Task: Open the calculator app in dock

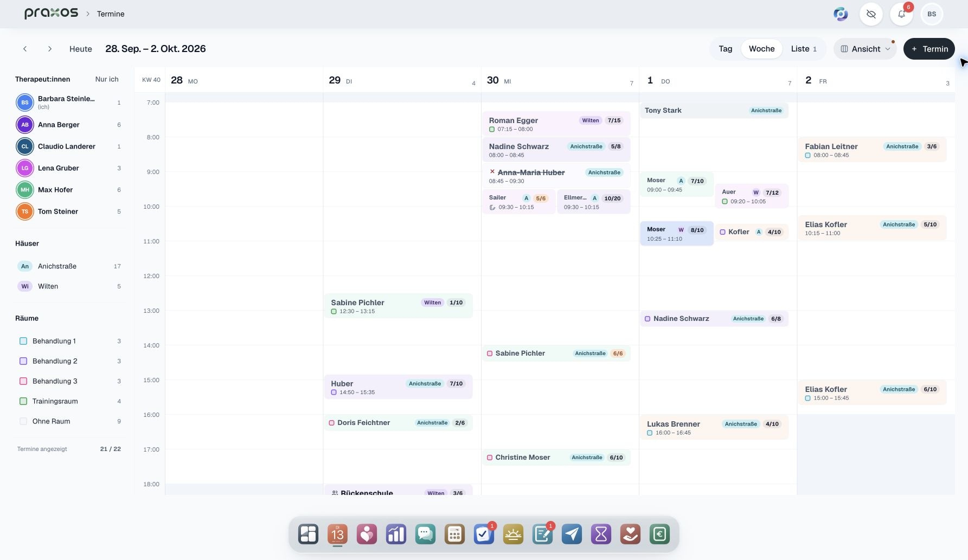Action: 454,535
